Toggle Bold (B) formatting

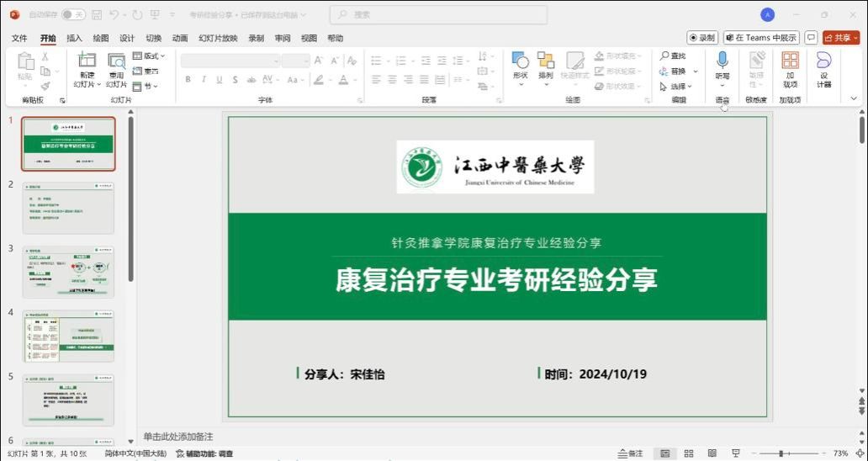[188, 80]
